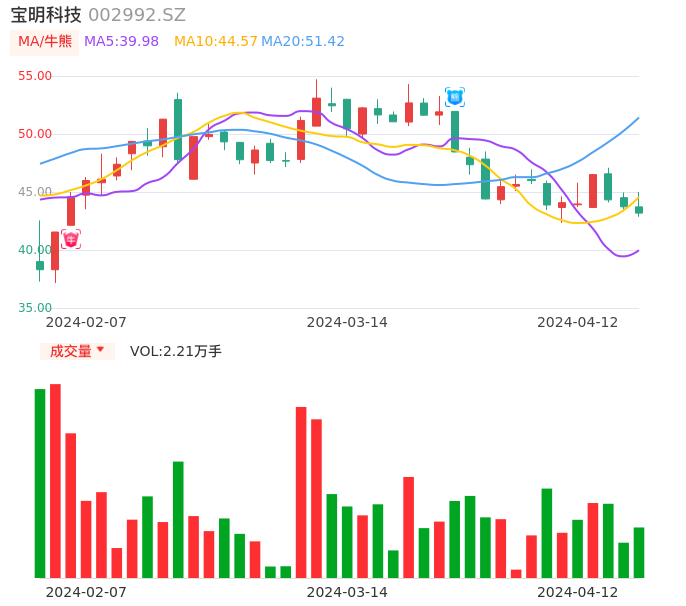The height and width of the screenshot is (606, 686).
Task: Click the long green candlestick below the bear marker
Action: [x=455, y=131]
